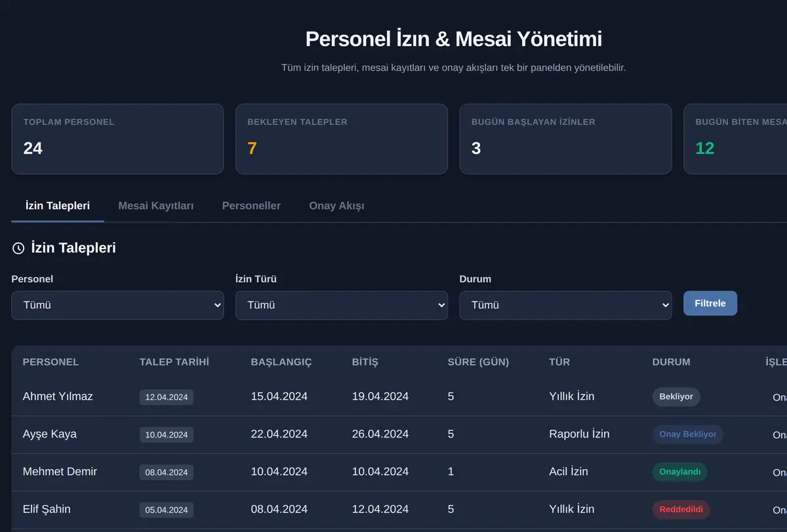Click Elif Şahin's Yıllık İzin type cell

pyautogui.click(x=572, y=509)
